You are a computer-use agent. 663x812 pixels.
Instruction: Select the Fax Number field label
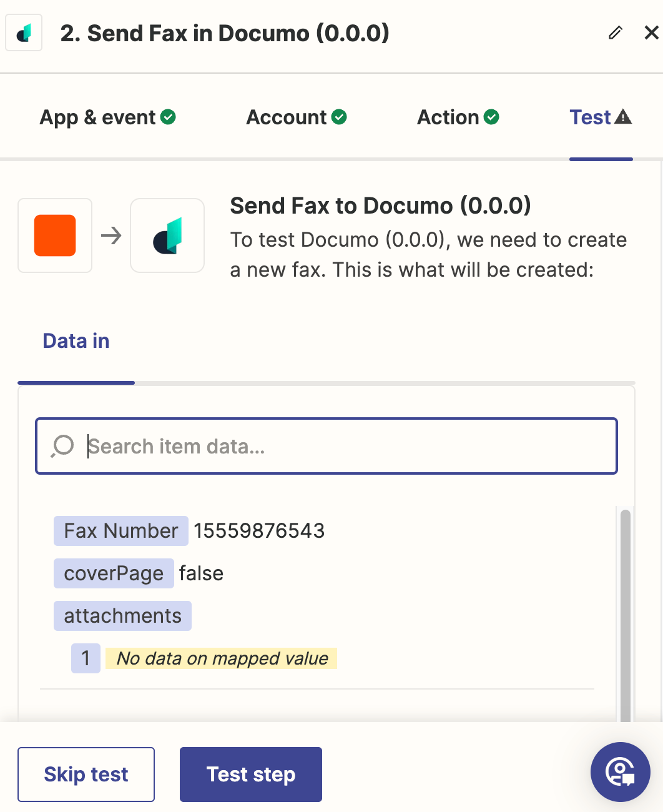point(121,531)
